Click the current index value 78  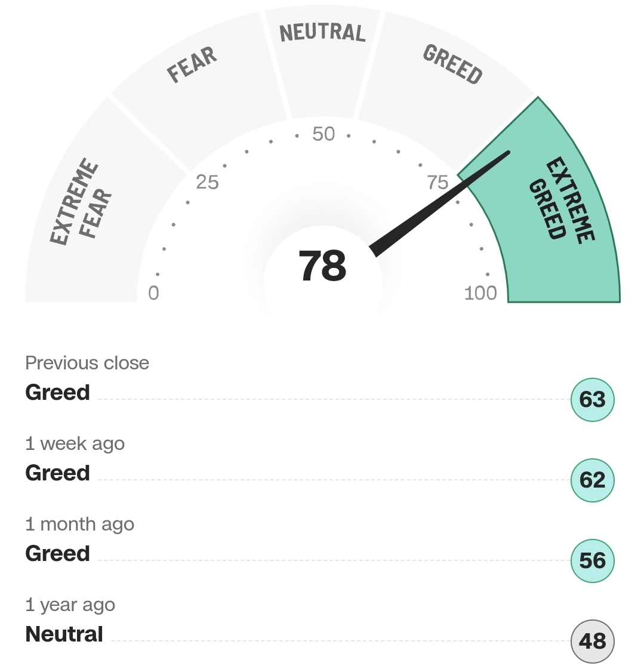tap(322, 266)
